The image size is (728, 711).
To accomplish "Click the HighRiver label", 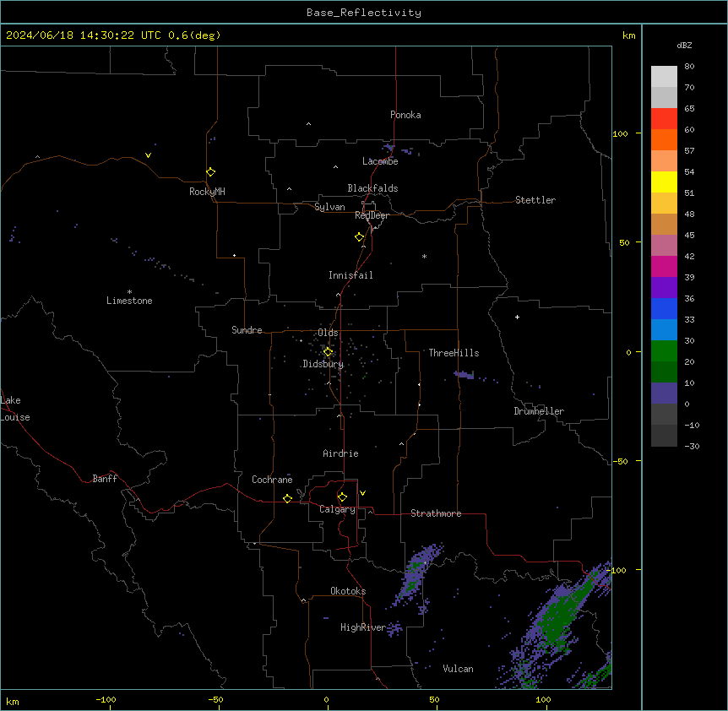I will tap(363, 627).
